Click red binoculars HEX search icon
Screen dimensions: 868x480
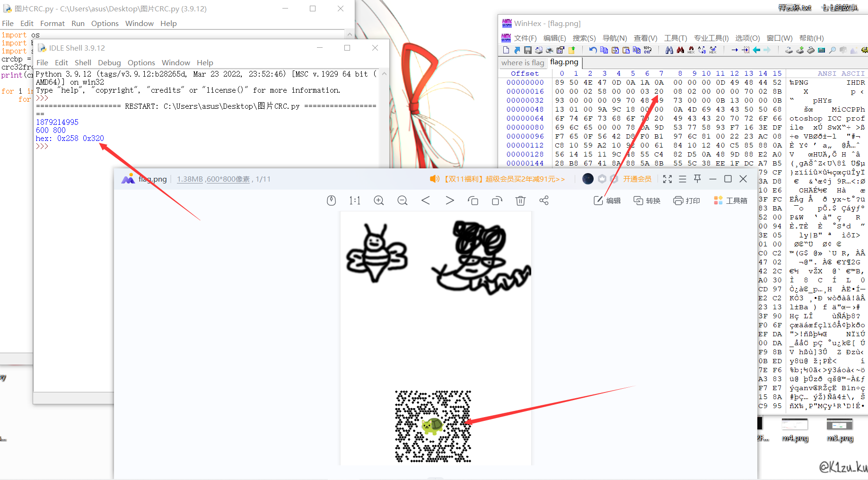click(691, 50)
